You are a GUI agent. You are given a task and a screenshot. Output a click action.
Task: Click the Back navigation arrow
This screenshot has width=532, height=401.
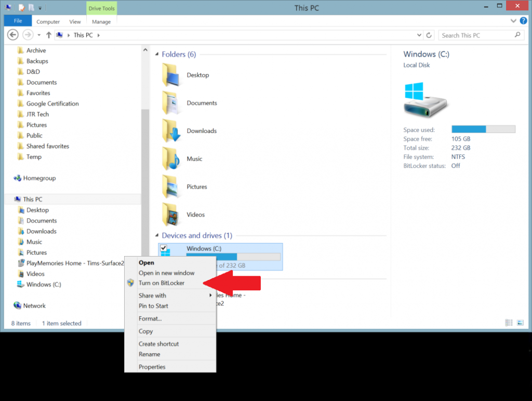pos(14,35)
